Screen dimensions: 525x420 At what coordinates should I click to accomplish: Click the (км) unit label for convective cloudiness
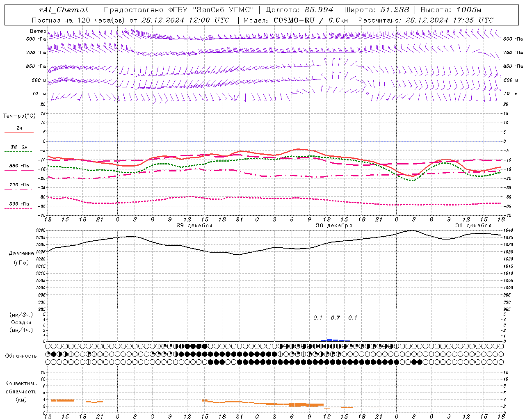(x=21, y=399)
